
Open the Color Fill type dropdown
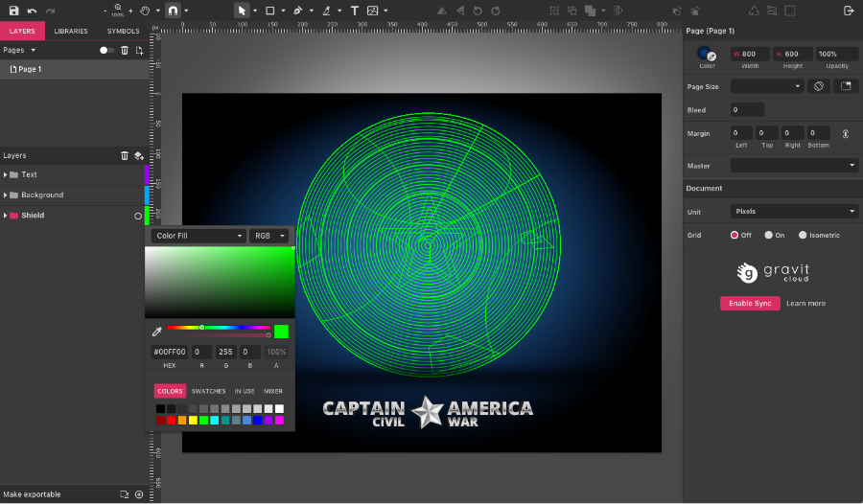tap(198, 236)
